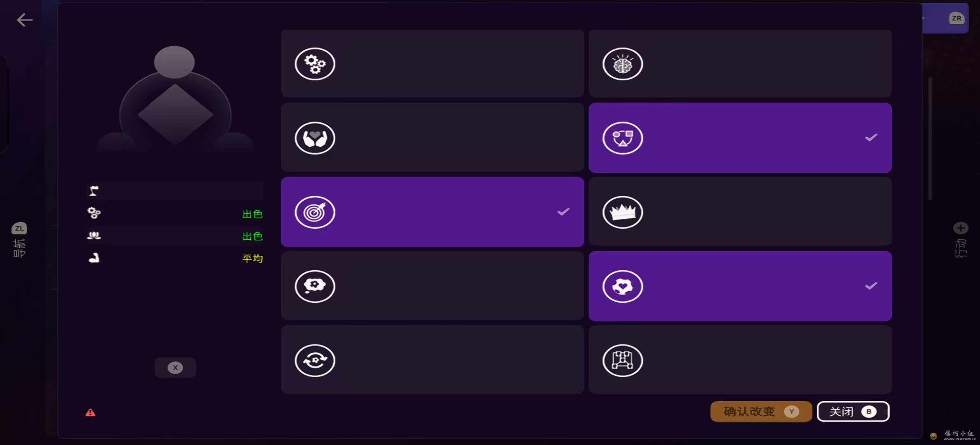Click the red warning triangle icon
This screenshot has width=980, height=445.
click(90, 412)
